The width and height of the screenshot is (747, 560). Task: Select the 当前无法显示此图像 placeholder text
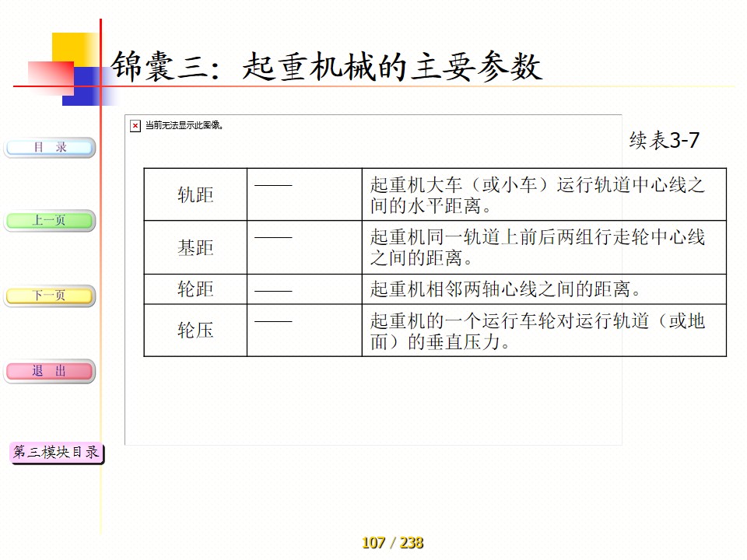point(184,125)
